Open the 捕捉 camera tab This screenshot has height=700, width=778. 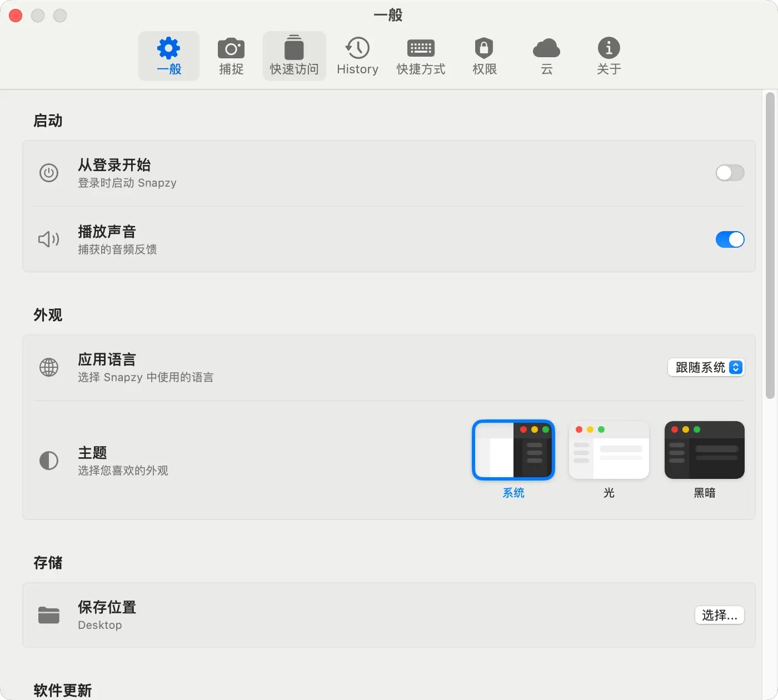[231, 56]
